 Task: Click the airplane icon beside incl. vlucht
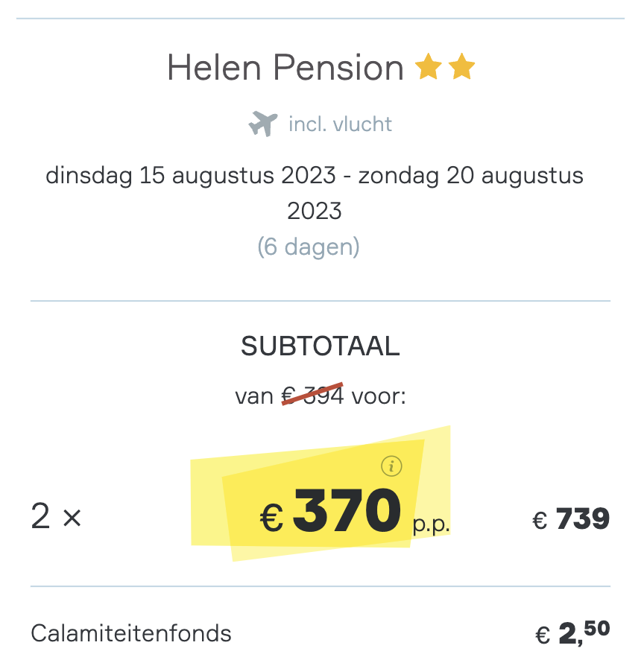point(263,124)
